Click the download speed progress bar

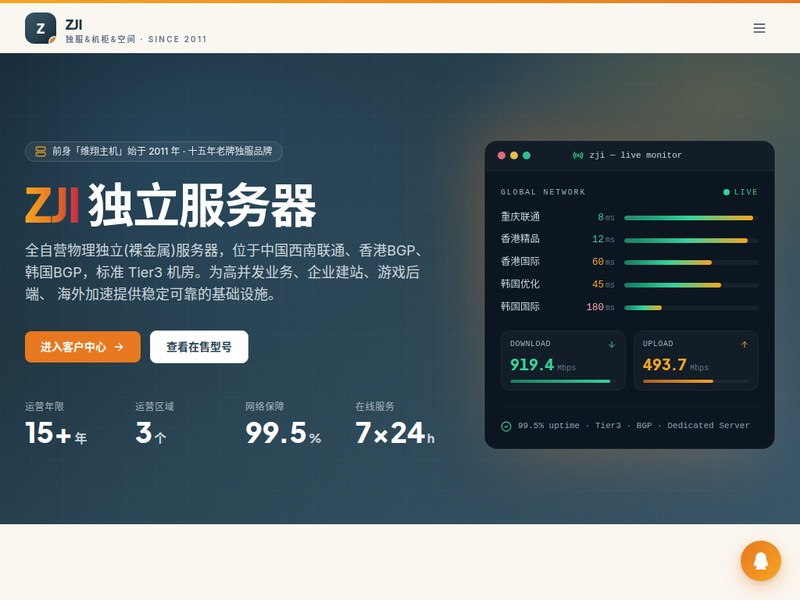pyautogui.click(x=563, y=381)
